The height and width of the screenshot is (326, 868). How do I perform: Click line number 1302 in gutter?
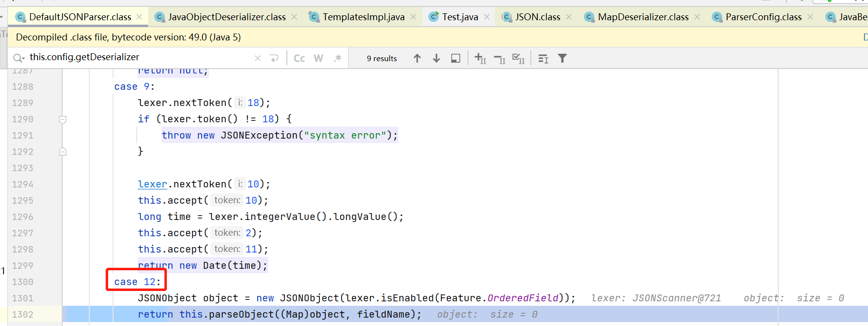coord(23,314)
